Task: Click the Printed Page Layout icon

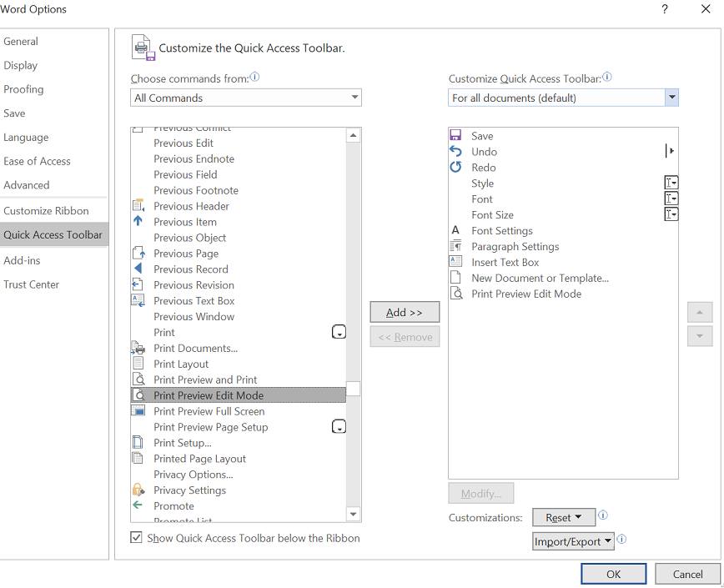Action: [138, 458]
